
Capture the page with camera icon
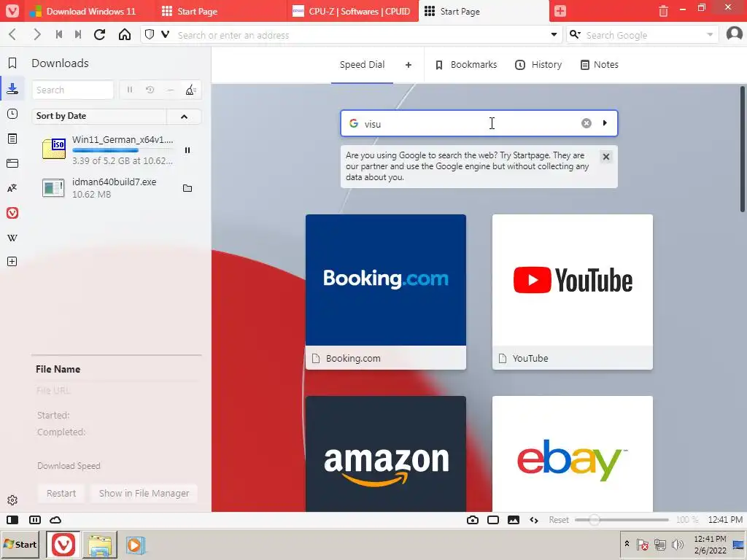[473, 520]
